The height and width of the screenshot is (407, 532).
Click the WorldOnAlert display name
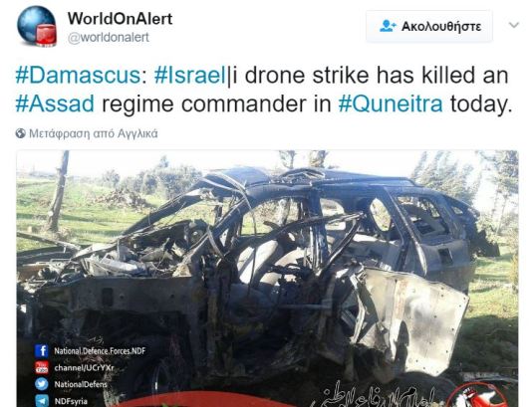pyautogui.click(x=121, y=18)
